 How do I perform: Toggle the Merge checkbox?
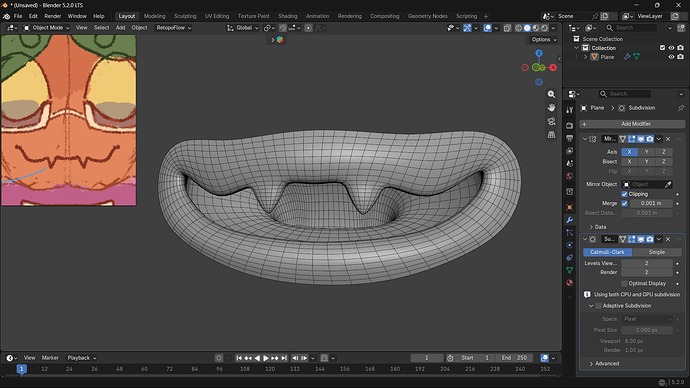(624, 203)
